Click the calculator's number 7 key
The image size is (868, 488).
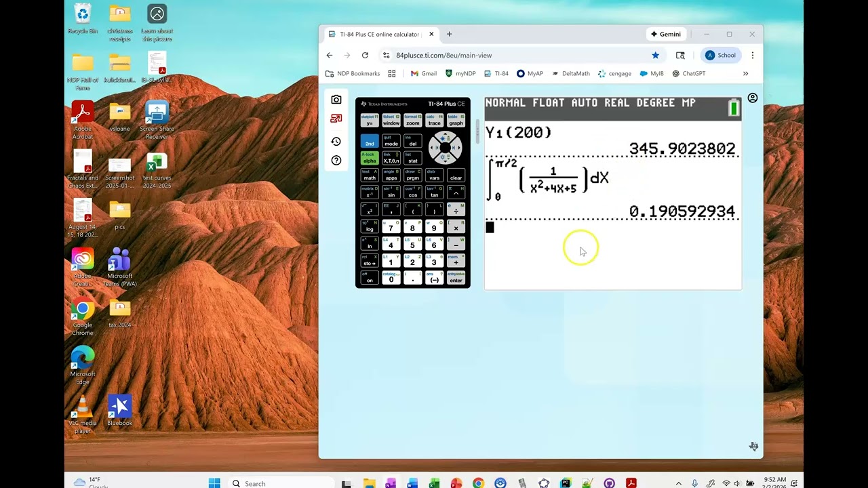(391, 227)
